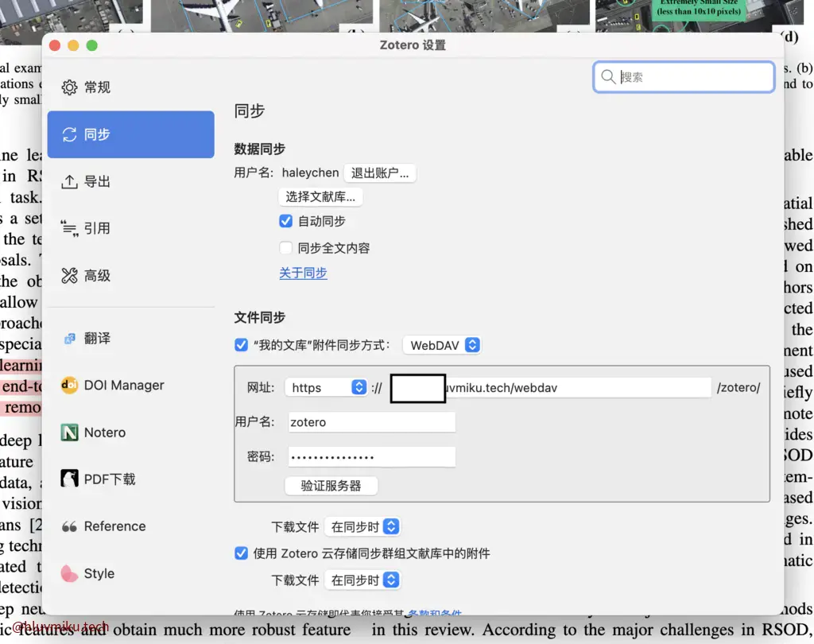Click the Zotero 设置 window title
The image size is (814, 644).
(x=413, y=45)
